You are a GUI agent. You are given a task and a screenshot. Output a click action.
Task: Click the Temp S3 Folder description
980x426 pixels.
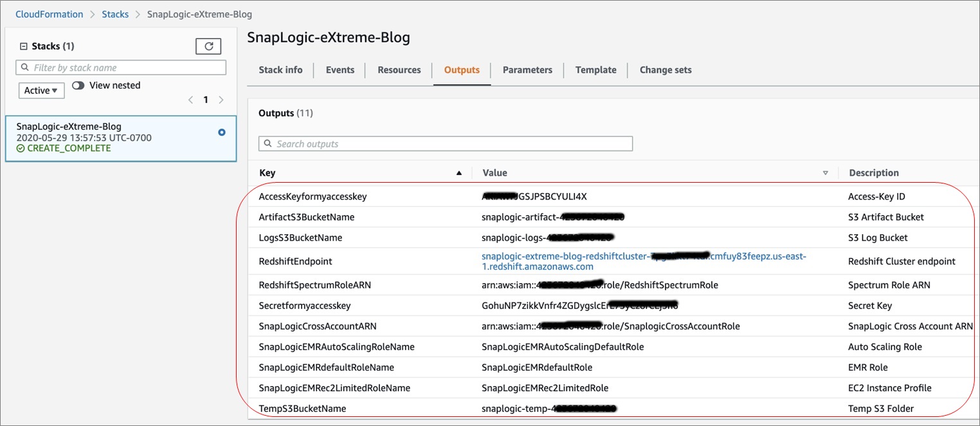tap(881, 409)
